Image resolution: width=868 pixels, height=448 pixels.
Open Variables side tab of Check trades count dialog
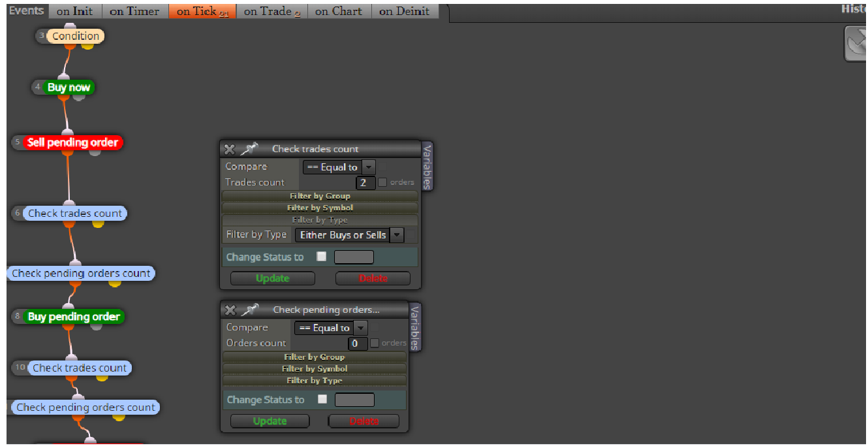tap(427, 167)
